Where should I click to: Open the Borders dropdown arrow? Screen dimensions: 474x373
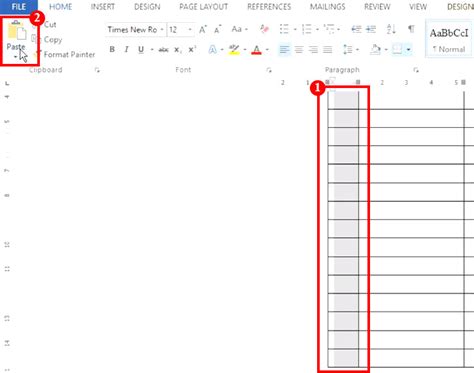[408, 50]
